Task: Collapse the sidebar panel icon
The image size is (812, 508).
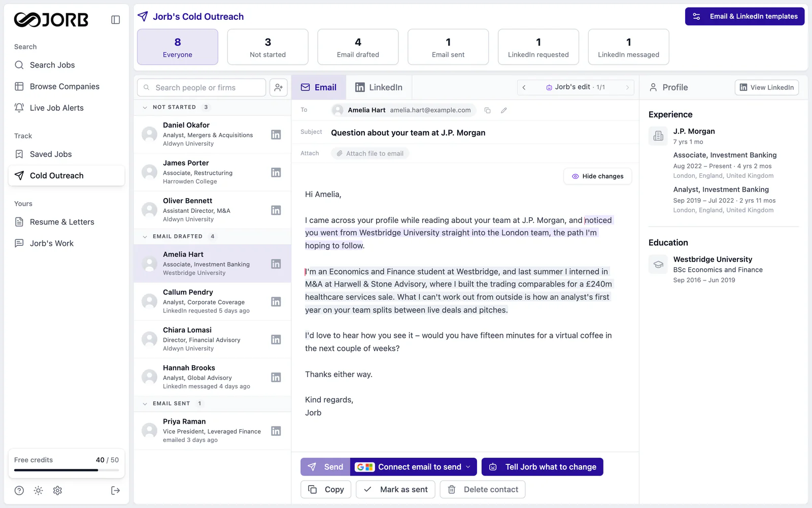Action: pyautogui.click(x=116, y=20)
